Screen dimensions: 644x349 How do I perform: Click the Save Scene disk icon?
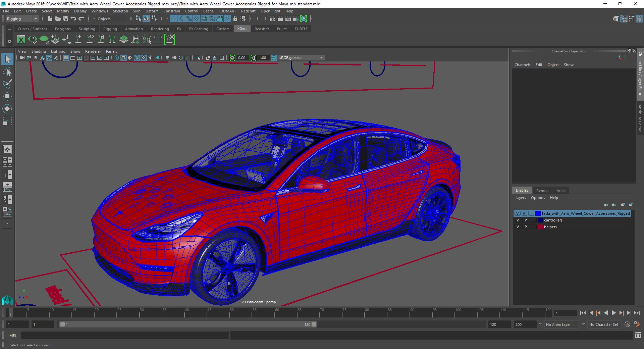coord(66,19)
